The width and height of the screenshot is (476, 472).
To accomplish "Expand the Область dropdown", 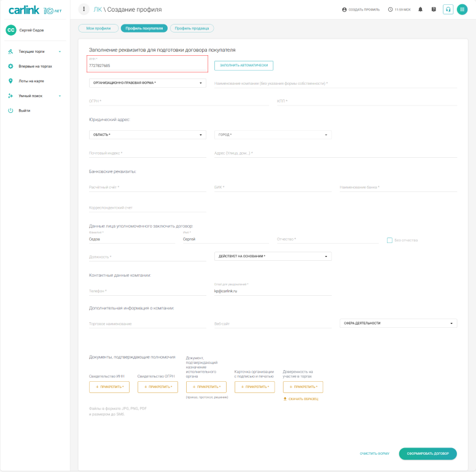I will [x=147, y=134].
